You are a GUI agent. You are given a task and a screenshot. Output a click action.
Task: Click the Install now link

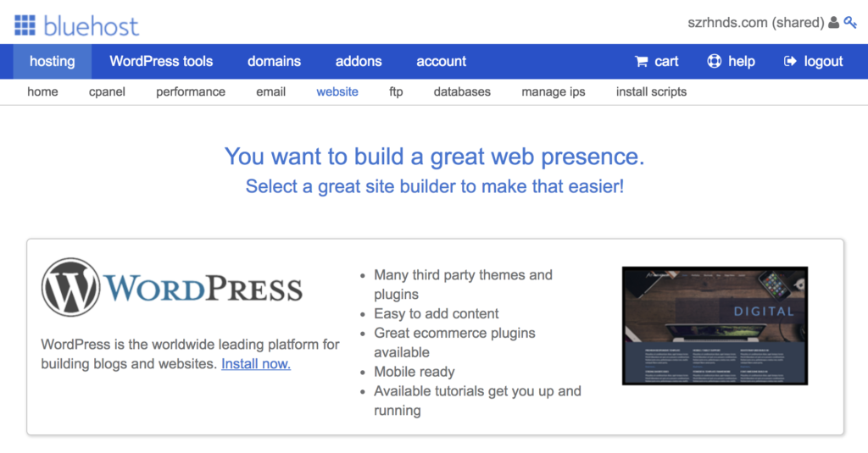pos(256,364)
